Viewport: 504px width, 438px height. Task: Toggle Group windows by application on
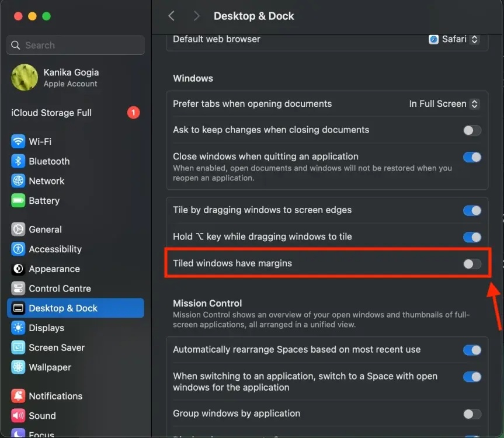[471, 413]
